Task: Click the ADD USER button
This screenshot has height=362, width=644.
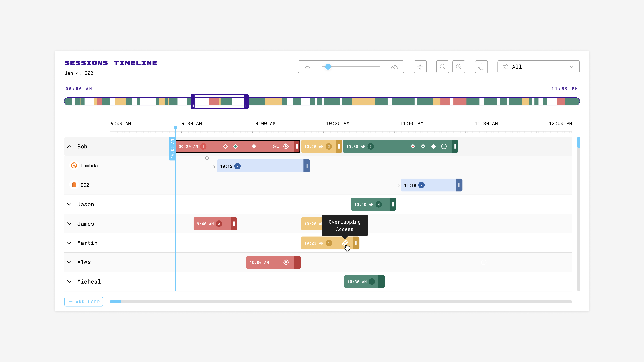Action: (x=83, y=302)
